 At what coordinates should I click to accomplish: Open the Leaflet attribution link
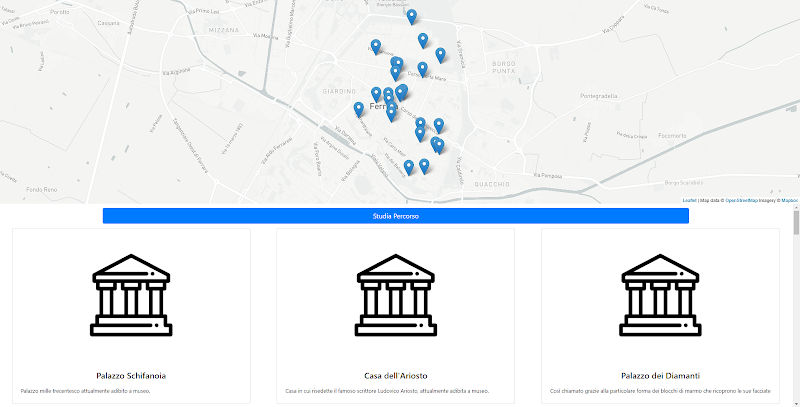coord(689,200)
